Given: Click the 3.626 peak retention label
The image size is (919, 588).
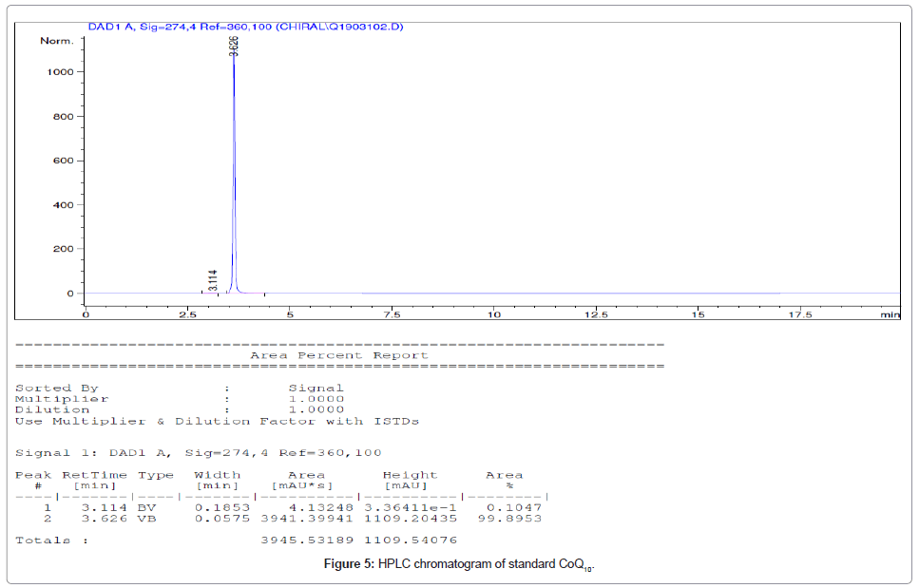Looking at the screenshot, I should (234, 45).
